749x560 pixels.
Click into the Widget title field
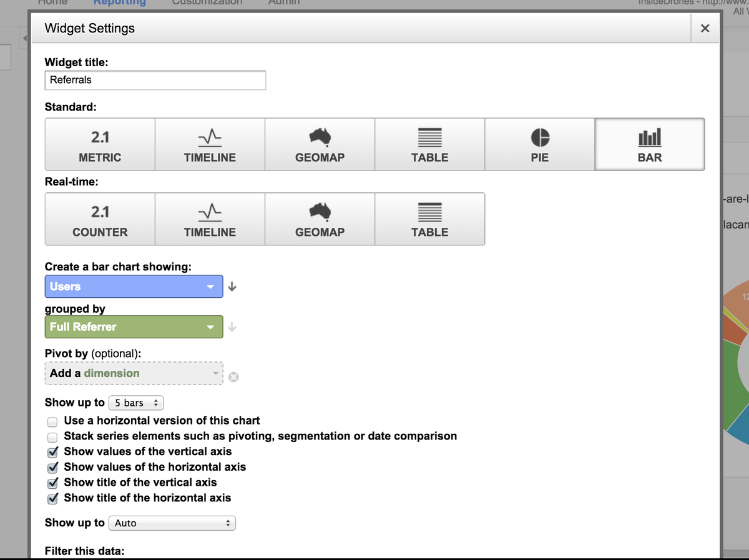click(155, 80)
